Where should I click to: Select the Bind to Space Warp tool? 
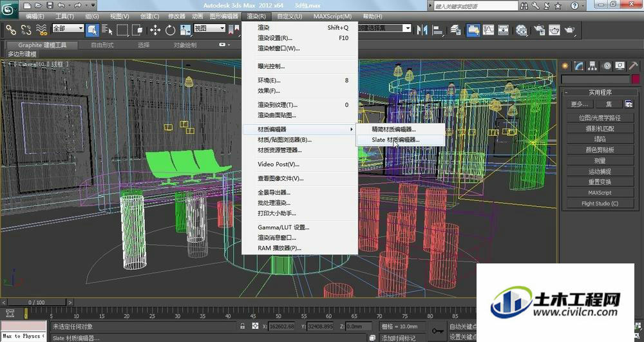(41, 30)
